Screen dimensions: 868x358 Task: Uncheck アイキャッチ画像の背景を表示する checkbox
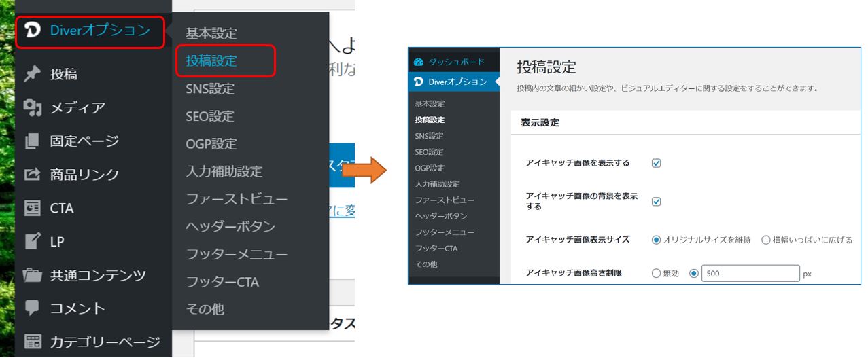[657, 201]
